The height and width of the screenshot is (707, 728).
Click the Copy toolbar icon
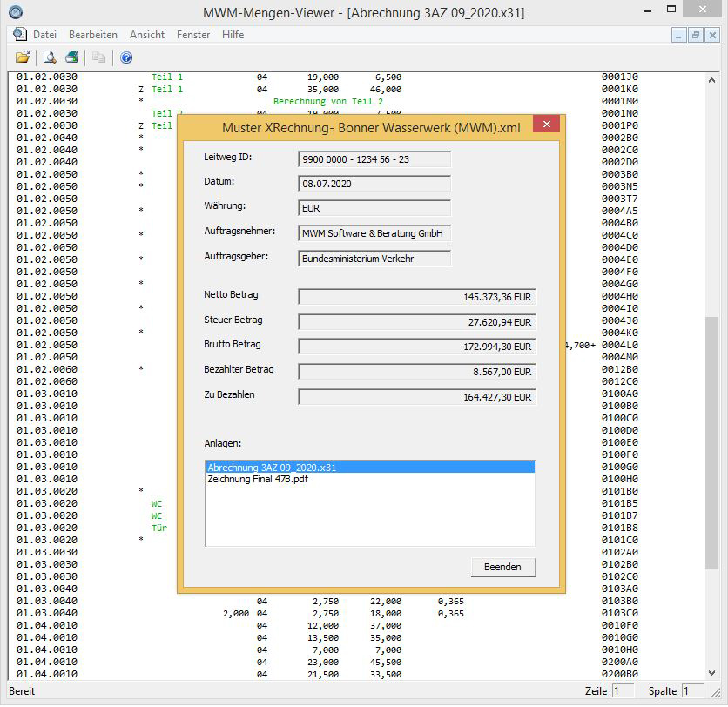click(99, 57)
